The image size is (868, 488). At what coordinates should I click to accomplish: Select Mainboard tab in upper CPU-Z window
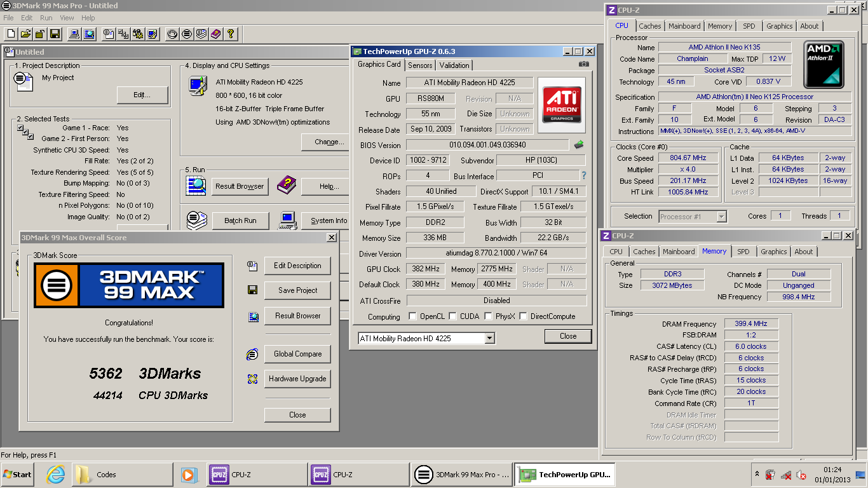click(684, 26)
